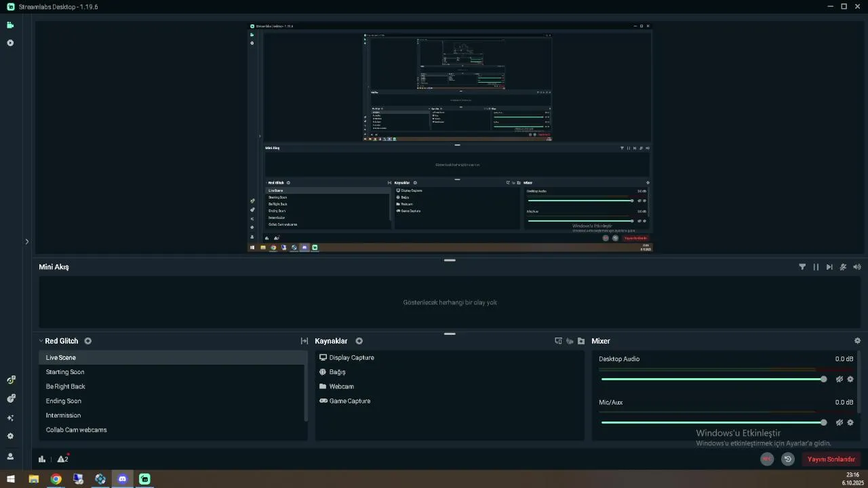Open the sparkle highlights icon in sidebar

tap(10, 418)
